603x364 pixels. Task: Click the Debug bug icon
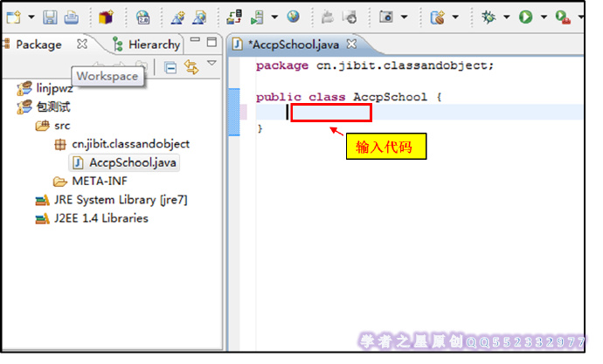point(489,17)
